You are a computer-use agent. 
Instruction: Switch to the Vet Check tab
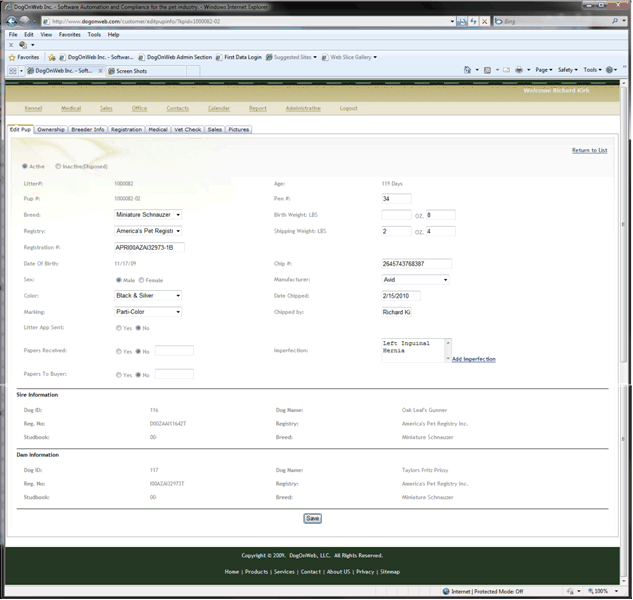(x=187, y=129)
